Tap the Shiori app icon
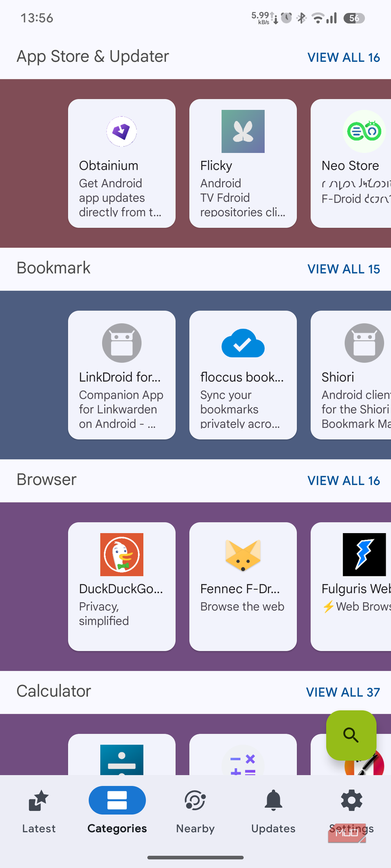 364,343
